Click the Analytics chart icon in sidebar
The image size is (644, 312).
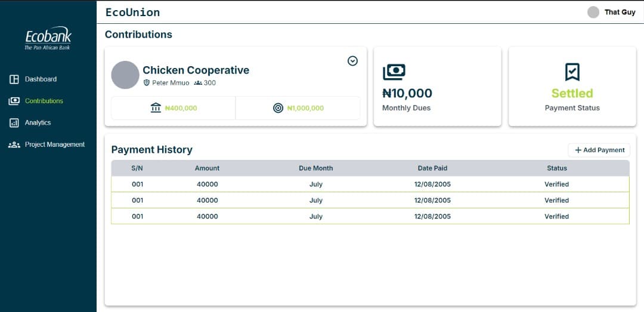click(x=14, y=123)
